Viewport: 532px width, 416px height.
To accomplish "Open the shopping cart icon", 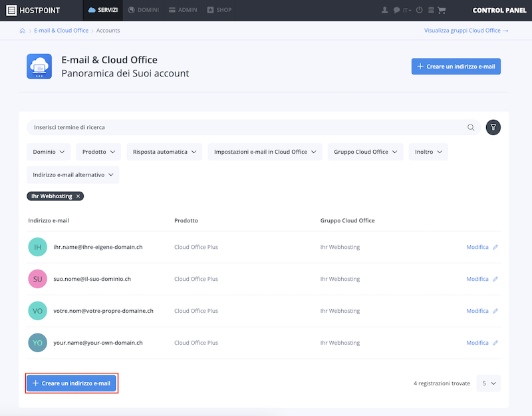I will coord(442,10).
